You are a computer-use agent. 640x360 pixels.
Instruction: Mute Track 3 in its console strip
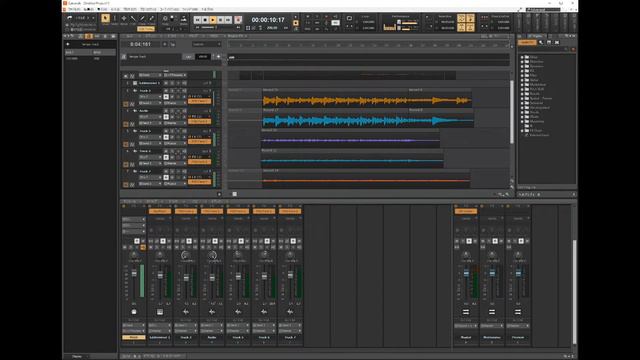(x=177, y=247)
